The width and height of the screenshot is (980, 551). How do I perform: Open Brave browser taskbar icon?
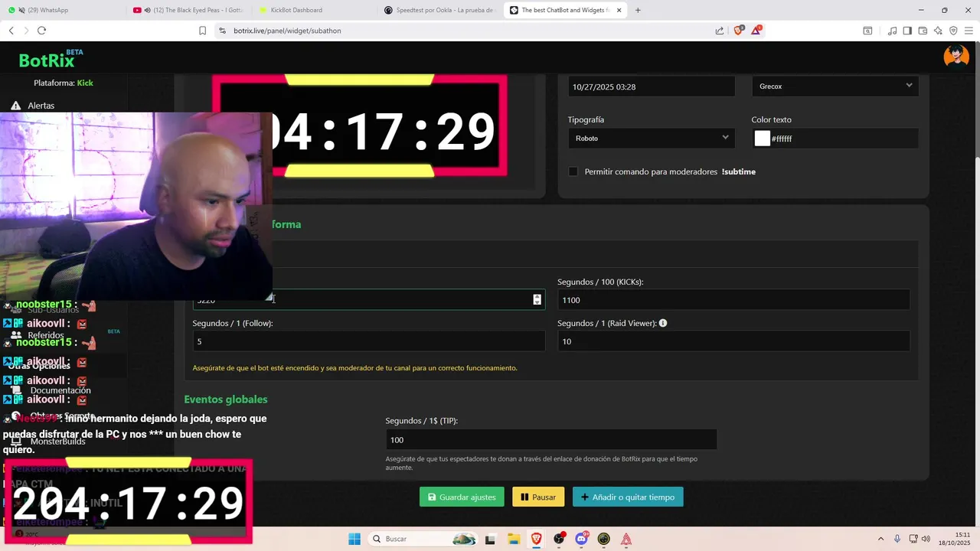(x=536, y=539)
